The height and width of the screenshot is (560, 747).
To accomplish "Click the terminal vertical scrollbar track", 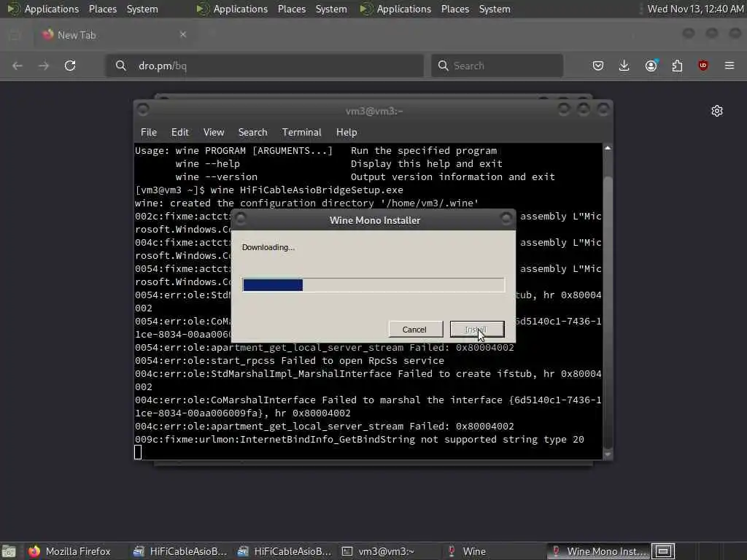I will 608,301.
